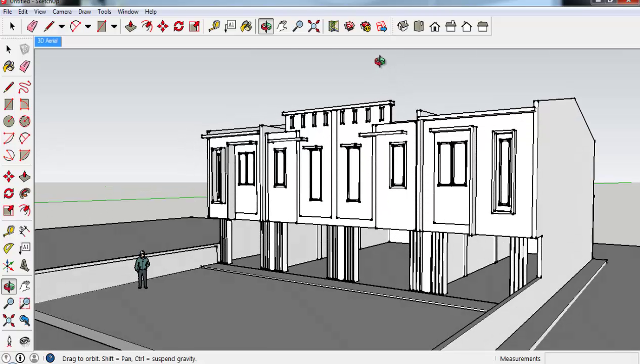
Task: Select the Freehand draw tool
Action: click(x=24, y=87)
